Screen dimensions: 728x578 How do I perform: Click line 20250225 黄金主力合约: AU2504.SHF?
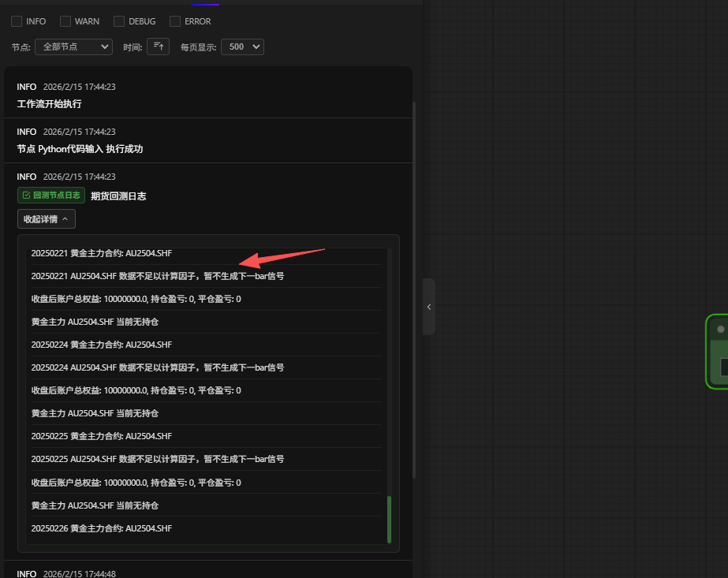102,436
